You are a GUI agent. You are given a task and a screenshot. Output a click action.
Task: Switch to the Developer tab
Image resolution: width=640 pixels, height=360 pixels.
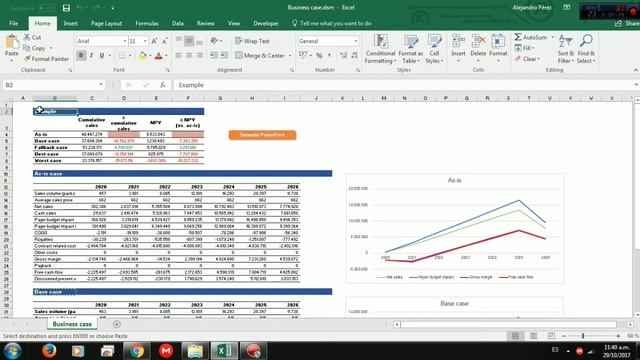coord(266,23)
